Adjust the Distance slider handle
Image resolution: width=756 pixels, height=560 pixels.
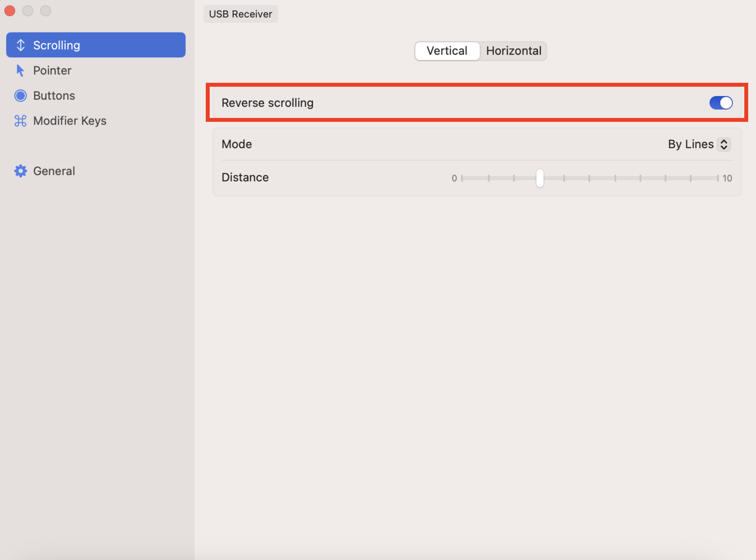[x=539, y=178]
